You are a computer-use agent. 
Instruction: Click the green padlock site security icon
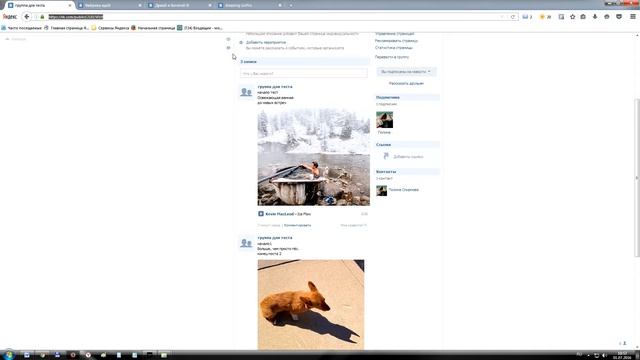(x=42, y=17)
